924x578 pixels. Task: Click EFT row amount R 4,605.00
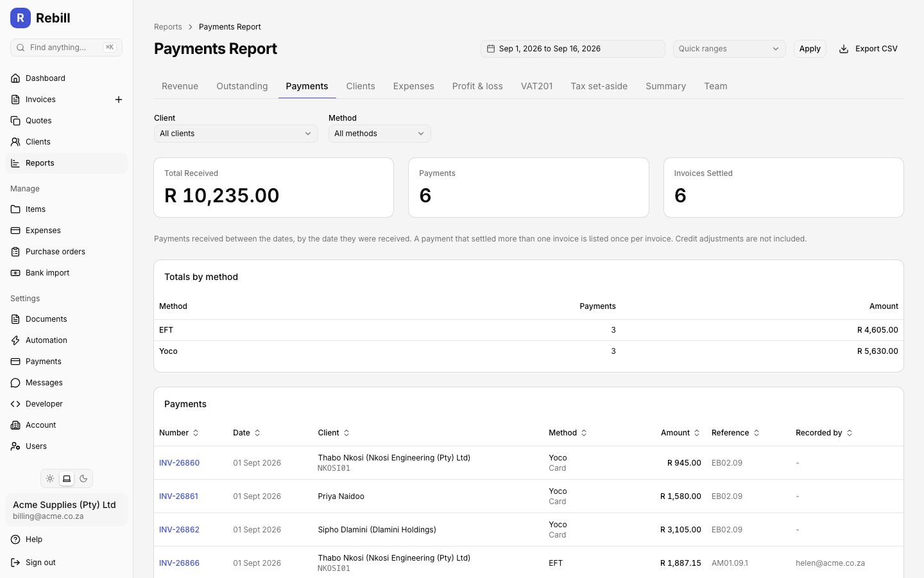click(x=877, y=330)
